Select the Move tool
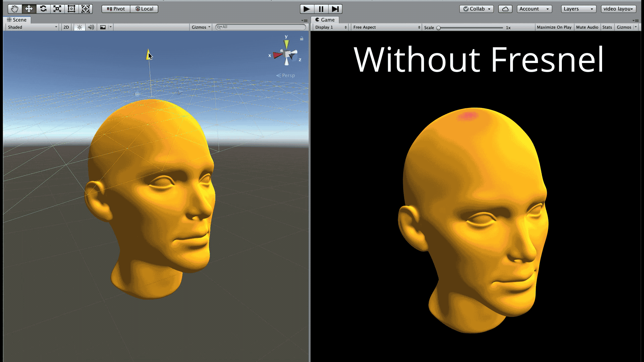644x362 pixels. point(29,9)
